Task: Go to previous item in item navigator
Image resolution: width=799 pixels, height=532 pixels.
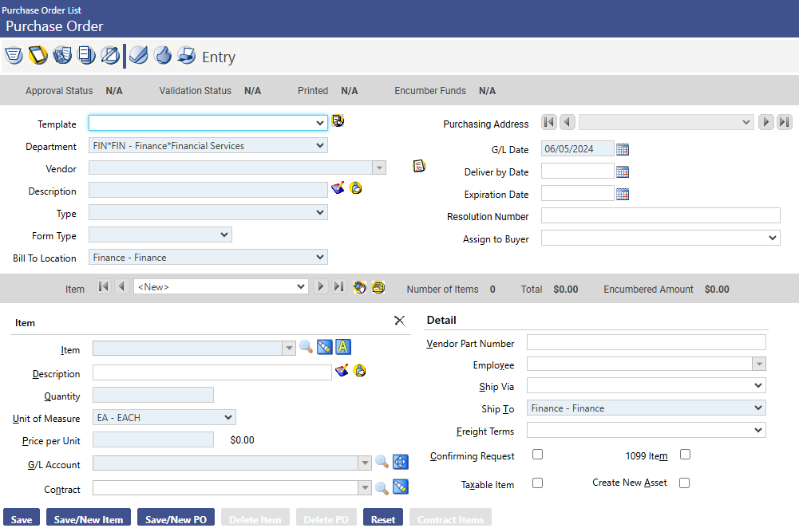Action: click(x=122, y=286)
